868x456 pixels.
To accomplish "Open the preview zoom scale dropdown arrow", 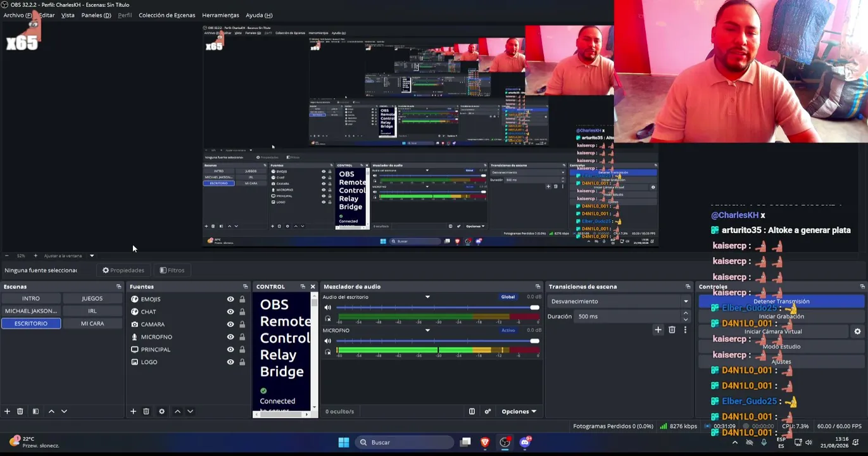I will coord(92,256).
